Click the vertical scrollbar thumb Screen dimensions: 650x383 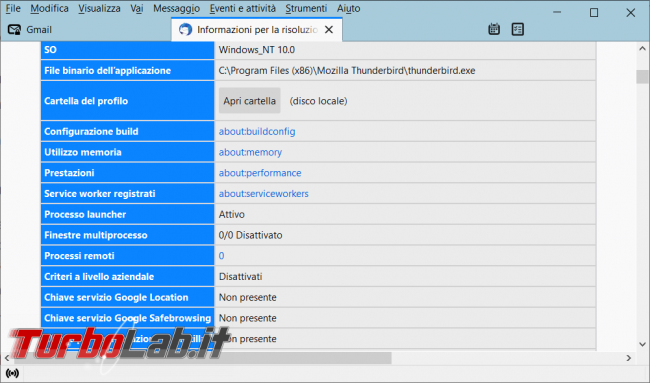[643, 77]
